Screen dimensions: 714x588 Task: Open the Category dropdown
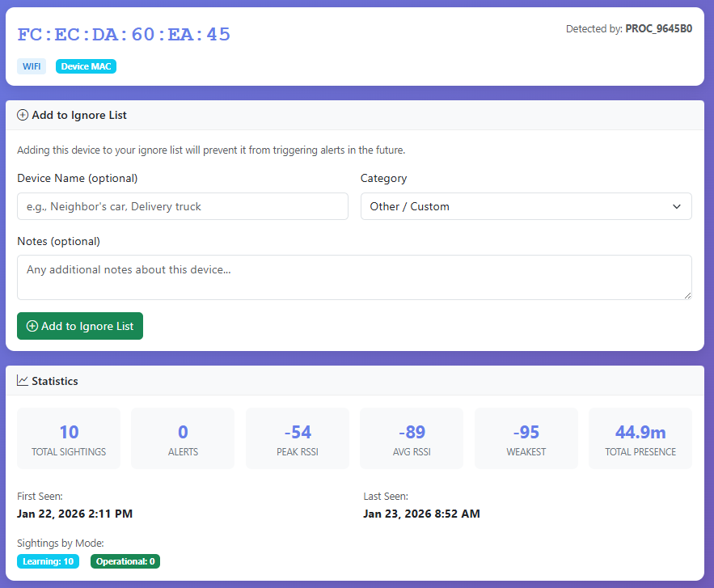coord(526,206)
